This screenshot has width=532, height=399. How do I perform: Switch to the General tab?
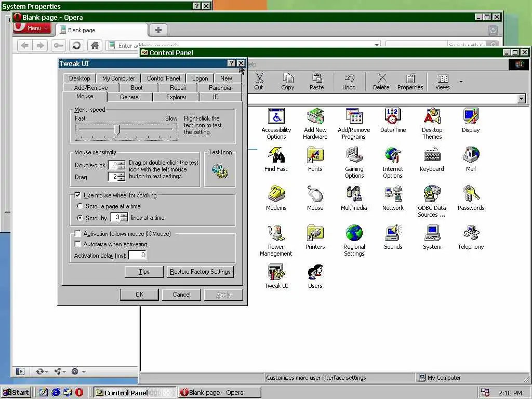129,97
